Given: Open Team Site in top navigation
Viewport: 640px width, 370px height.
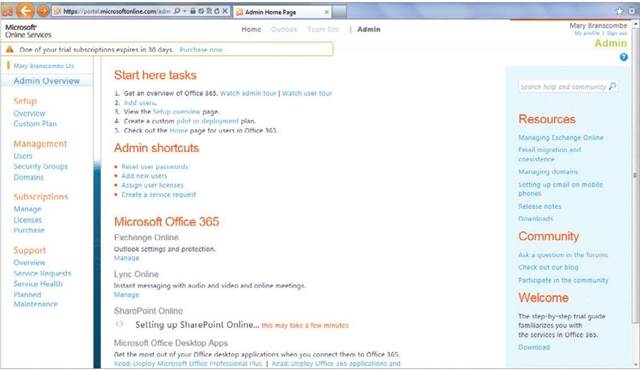Looking at the screenshot, I should (323, 29).
